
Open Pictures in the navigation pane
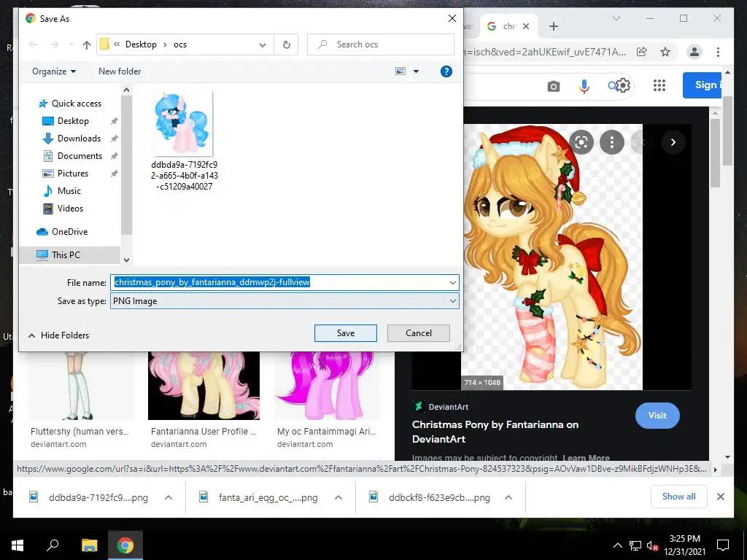click(x=72, y=174)
